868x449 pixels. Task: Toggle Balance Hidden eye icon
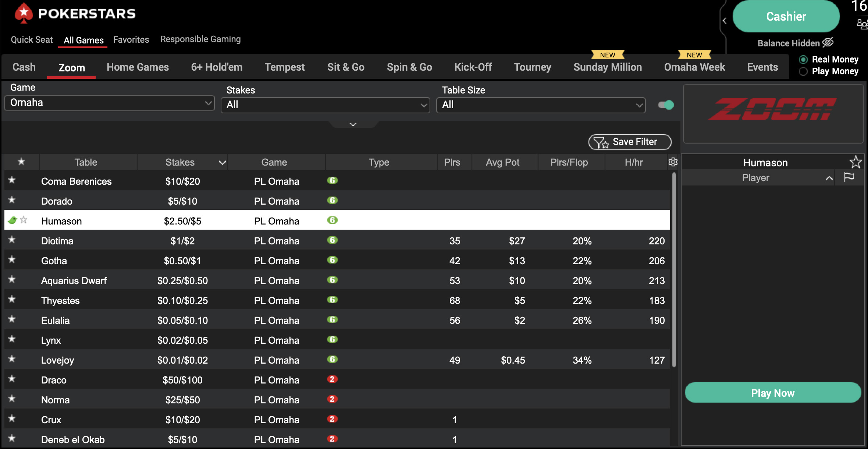point(828,42)
